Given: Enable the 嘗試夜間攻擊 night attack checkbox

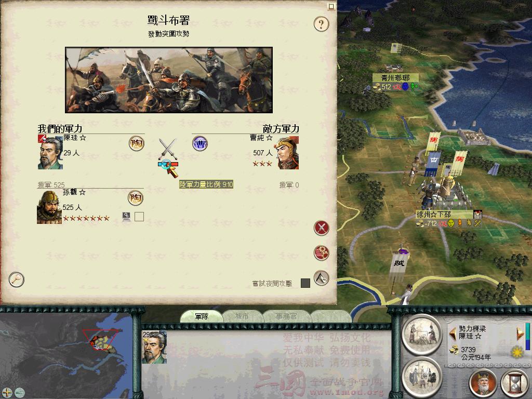Looking at the screenshot, I should [305, 283].
